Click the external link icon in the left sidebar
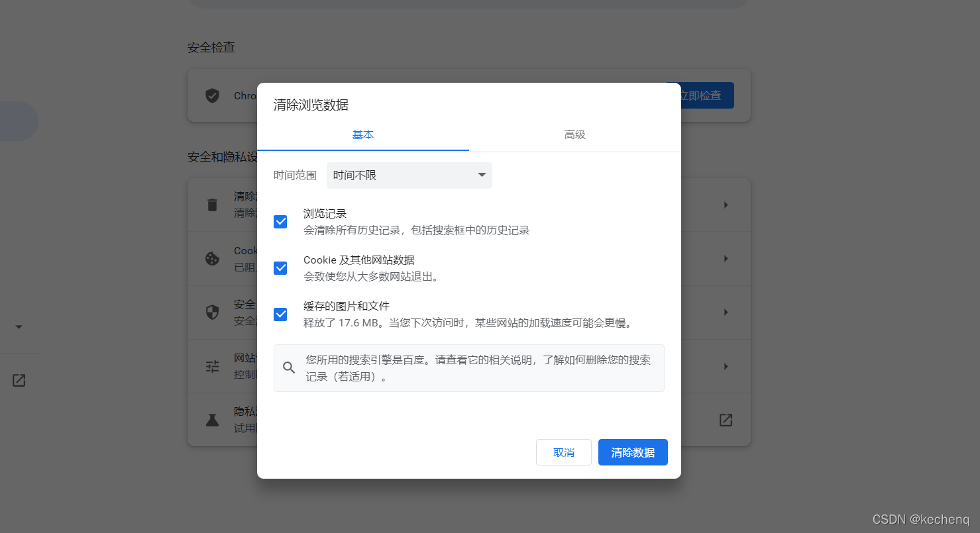This screenshot has width=980, height=533. tap(20, 380)
